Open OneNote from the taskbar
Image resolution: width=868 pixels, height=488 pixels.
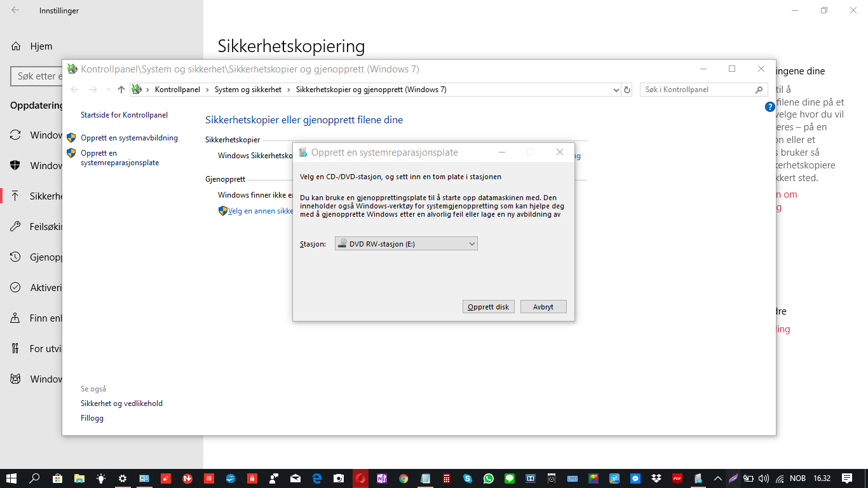[382, 478]
